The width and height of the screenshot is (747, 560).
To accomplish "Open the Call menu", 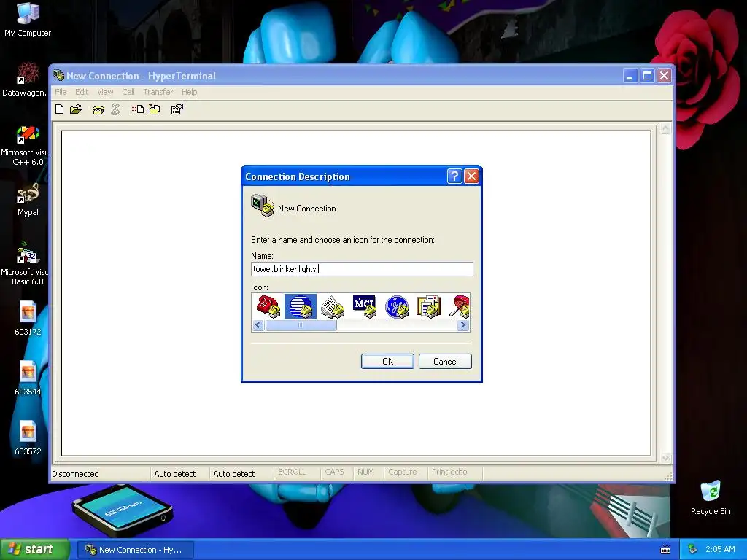I will [x=128, y=92].
